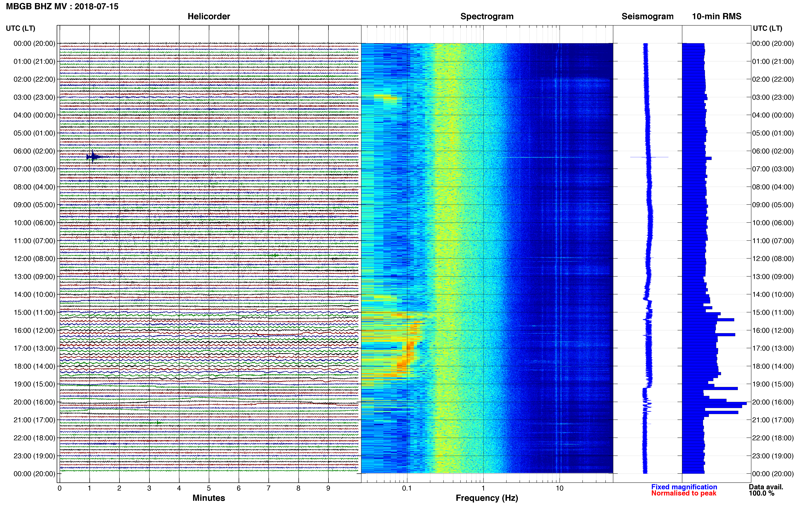Select the 'Data avail.' label

click(766, 487)
